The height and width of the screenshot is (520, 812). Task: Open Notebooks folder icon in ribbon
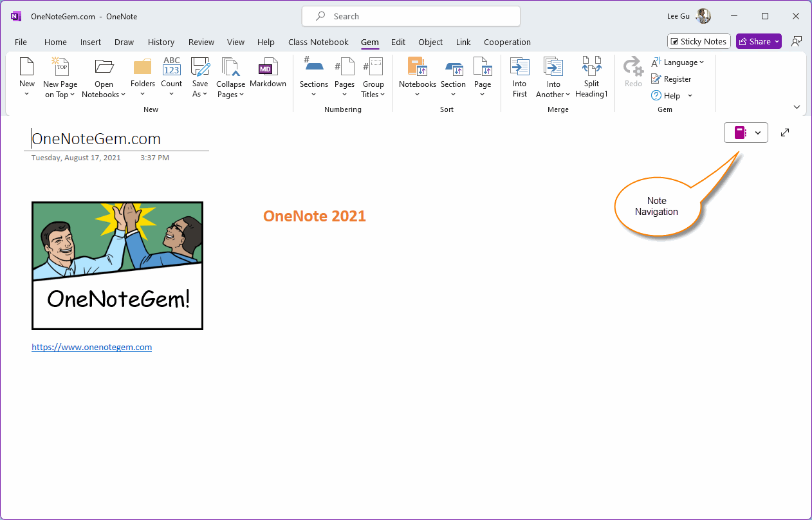[104, 67]
